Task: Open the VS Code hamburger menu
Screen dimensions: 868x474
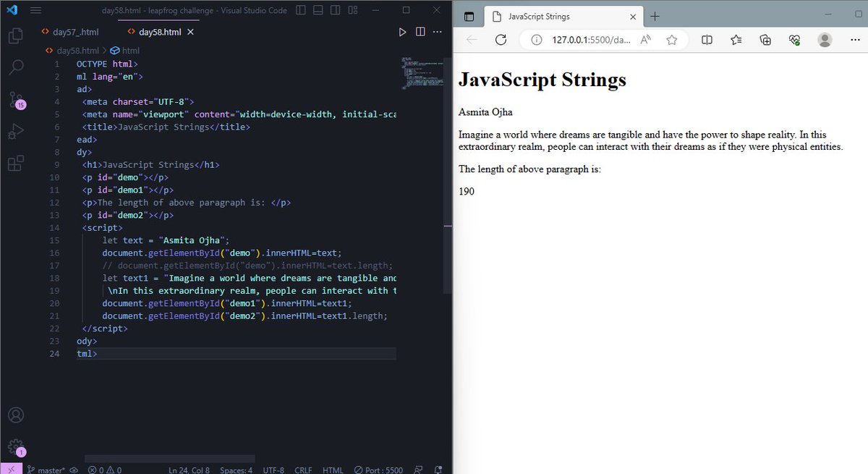Action: point(35,10)
